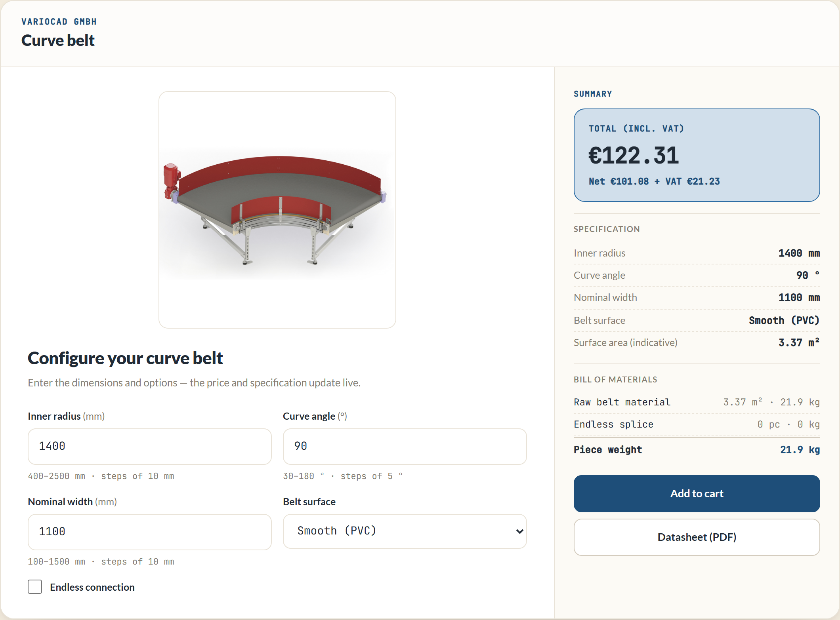Click the VARIOCAD GMBH brand label
This screenshot has height=620, width=840.
pyautogui.click(x=59, y=22)
